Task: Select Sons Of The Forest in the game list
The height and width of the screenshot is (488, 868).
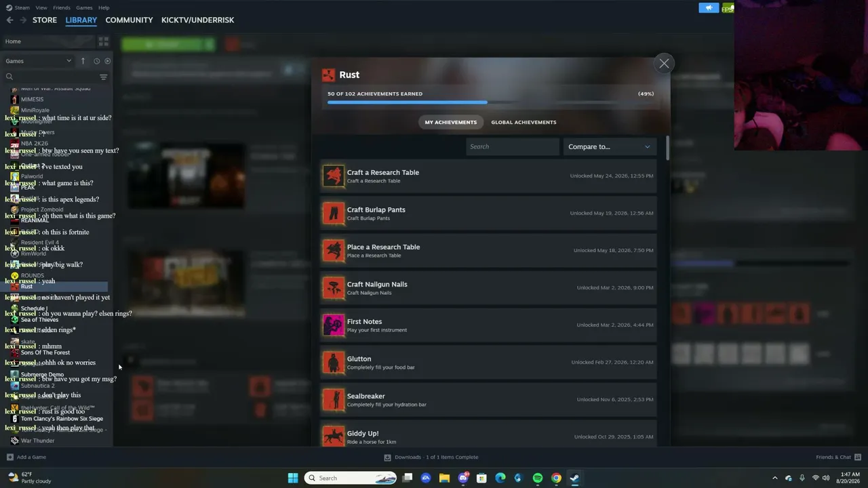Action: [45, 352]
